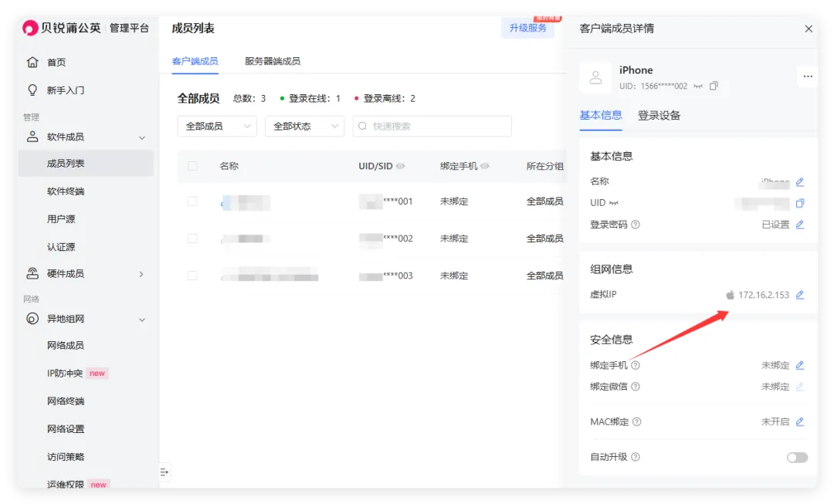
Task: Toggle 绑定手机 column visibility eye
Action: point(484,166)
